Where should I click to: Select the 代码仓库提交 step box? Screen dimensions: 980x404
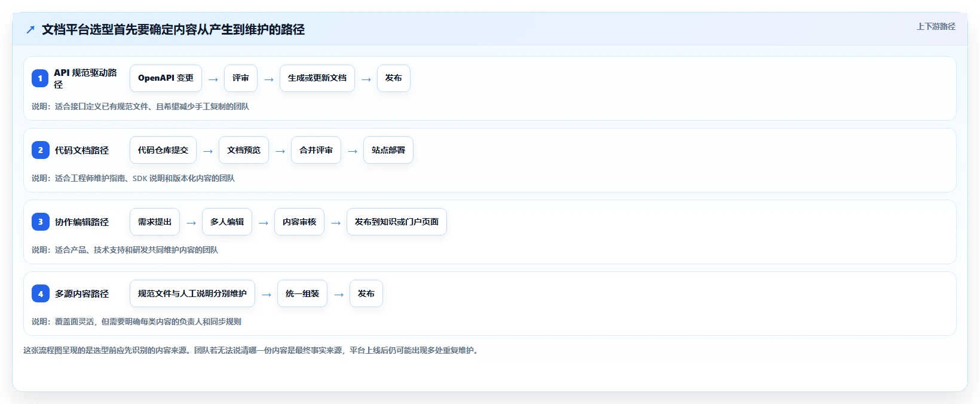tap(163, 150)
